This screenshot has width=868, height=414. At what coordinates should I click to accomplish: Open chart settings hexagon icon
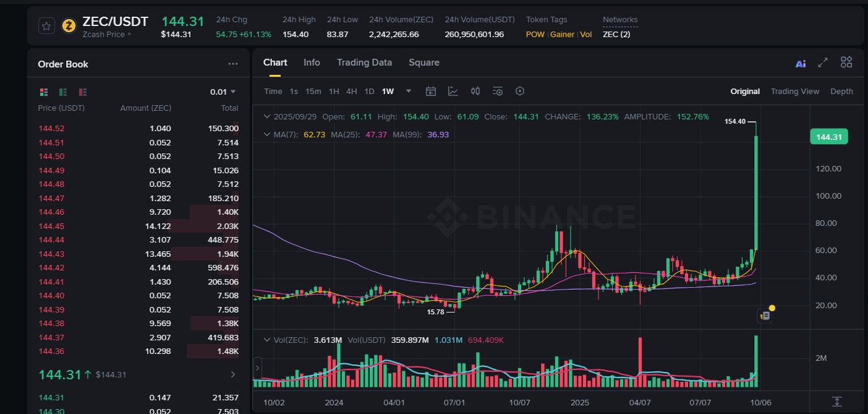click(520, 92)
